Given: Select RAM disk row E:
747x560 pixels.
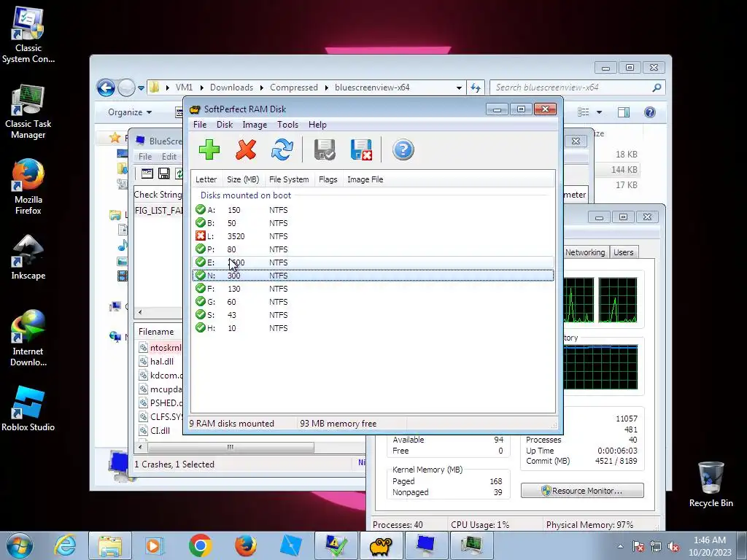Looking at the screenshot, I should [373, 262].
